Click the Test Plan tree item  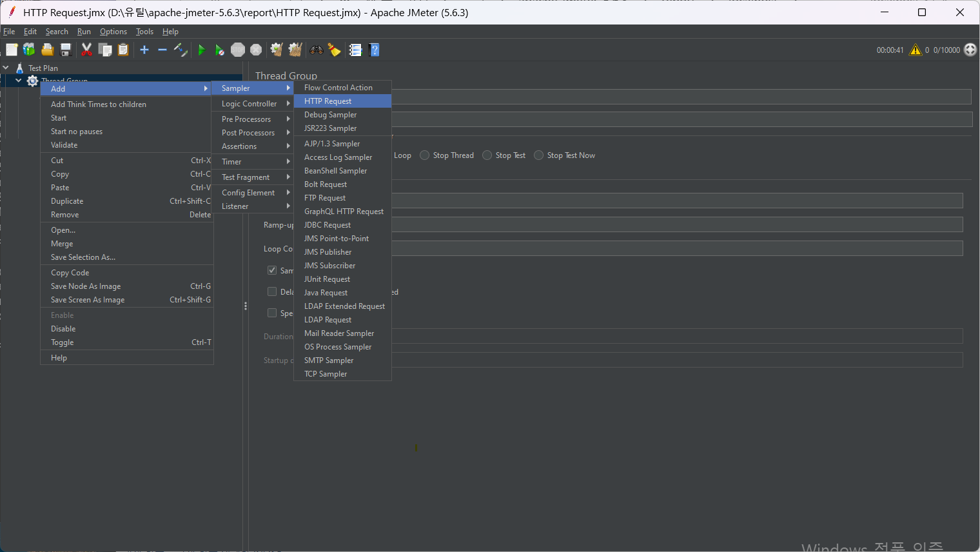(43, 68)
